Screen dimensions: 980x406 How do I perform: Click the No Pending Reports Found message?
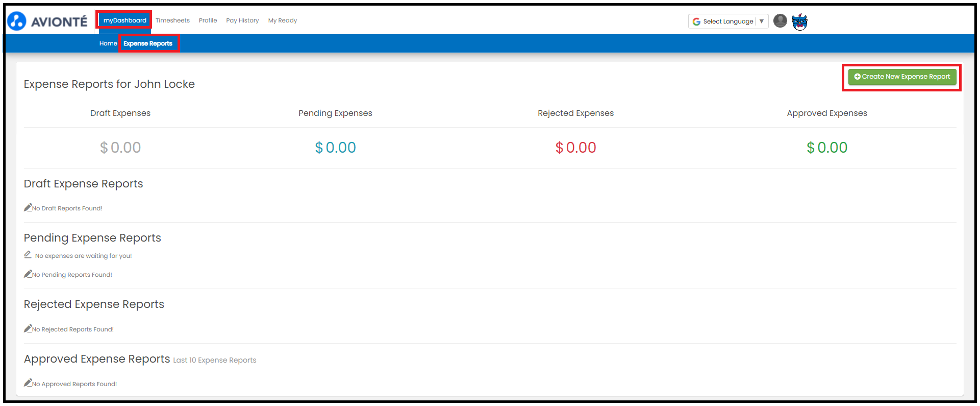[x=72, y=275]
